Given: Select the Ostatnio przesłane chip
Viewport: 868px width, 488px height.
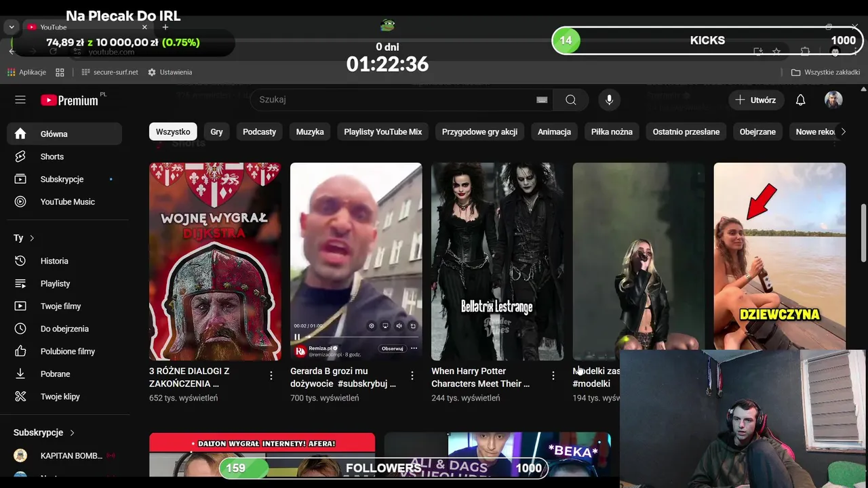Looking at the screenshot, I should [x=686, y=131].
